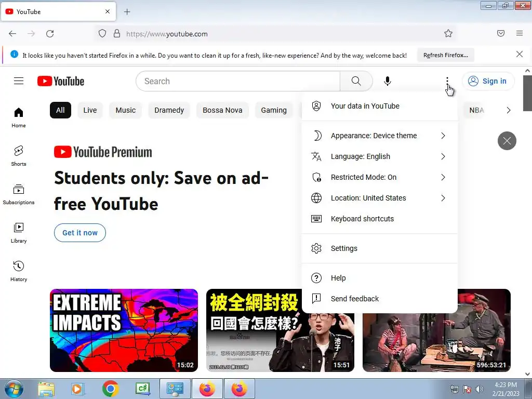The height and width of the screenshot is (399, 532).
Task: Select the Music category chip
Action: pos(126,110)
